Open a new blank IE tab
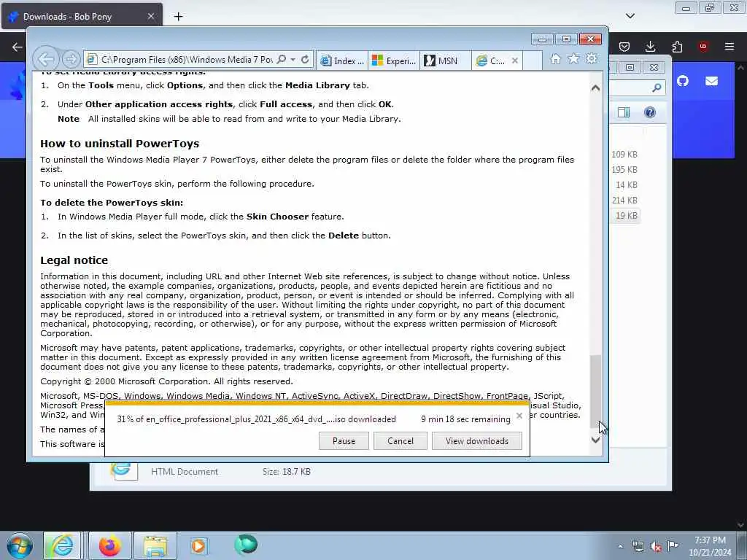The height and width of the screenshot is (560, 747). click(x=533, y=61)
